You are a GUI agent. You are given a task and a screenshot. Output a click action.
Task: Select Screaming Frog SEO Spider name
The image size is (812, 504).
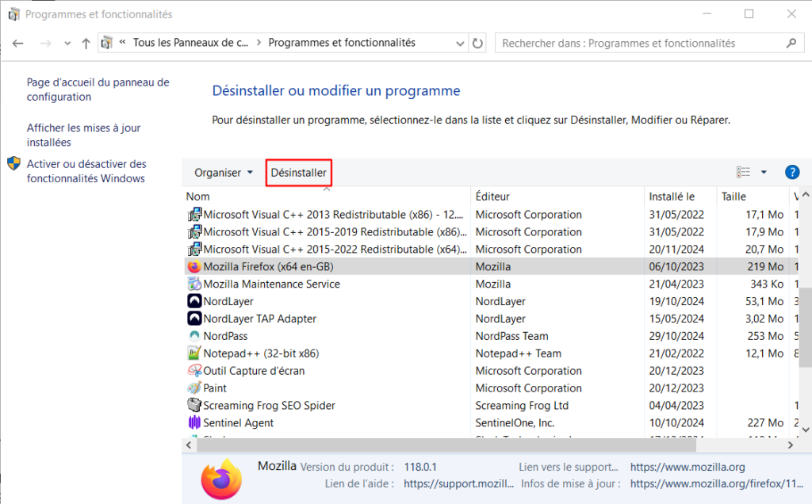pos(269,406)
